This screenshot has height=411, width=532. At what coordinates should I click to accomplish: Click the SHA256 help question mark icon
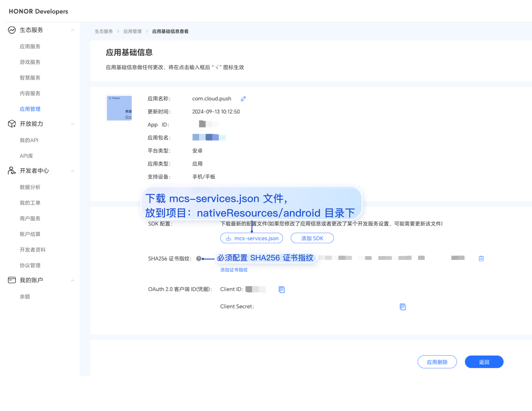pos(199,258)
